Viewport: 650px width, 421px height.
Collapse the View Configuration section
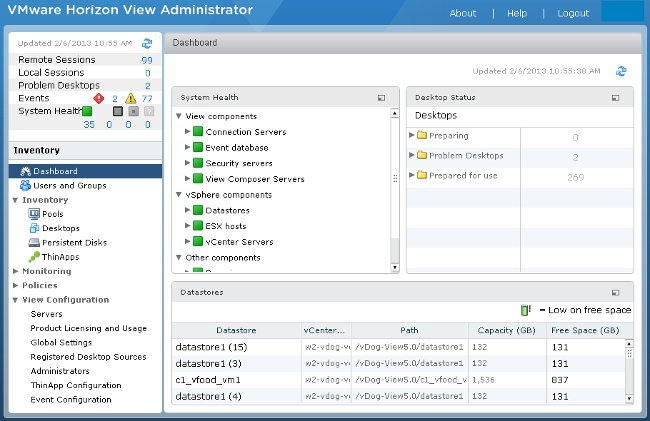pos(15,300)
